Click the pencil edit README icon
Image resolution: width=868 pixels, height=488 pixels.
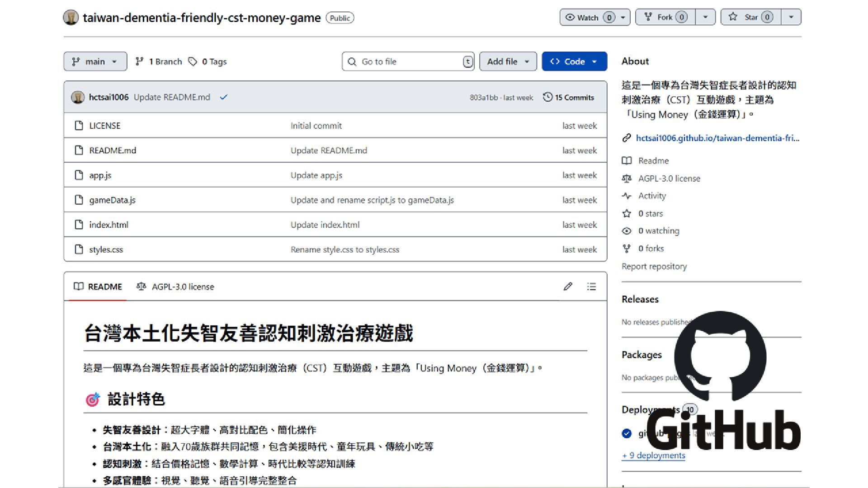coord(568,286)
